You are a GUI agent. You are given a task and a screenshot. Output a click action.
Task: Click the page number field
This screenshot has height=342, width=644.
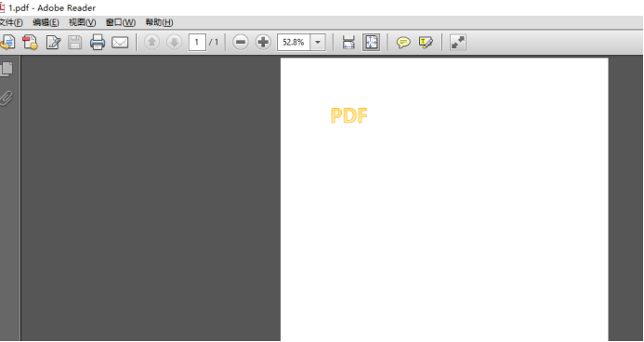(197, 43)
